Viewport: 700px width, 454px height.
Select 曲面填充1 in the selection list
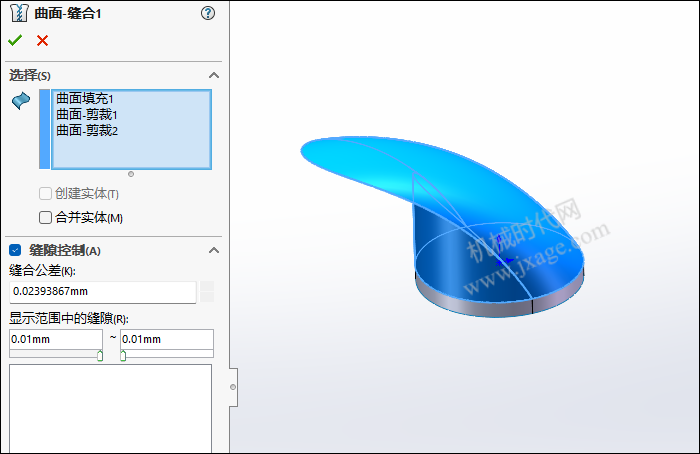tap(85, 98)
